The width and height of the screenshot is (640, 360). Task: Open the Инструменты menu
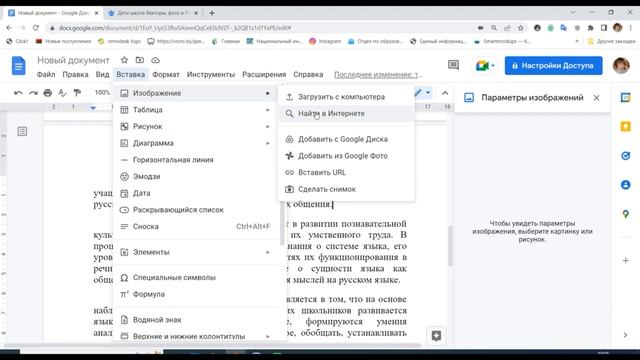pyautogui.click(x=211, y=75)
